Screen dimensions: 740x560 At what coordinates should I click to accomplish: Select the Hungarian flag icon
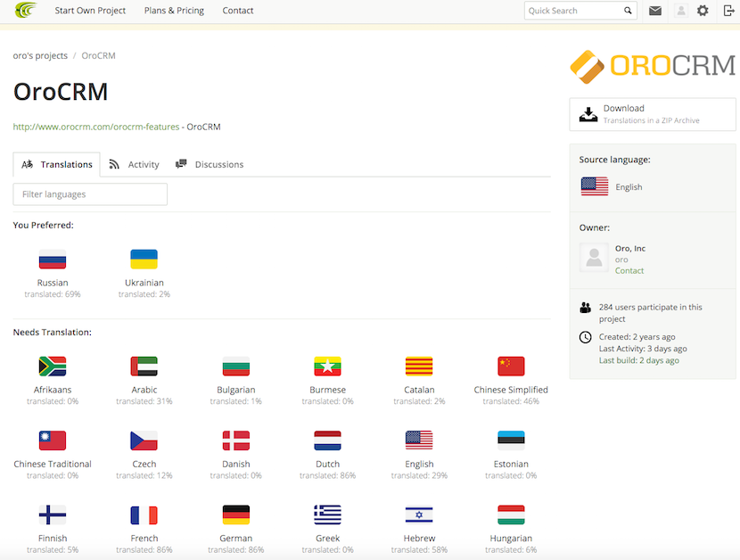pyautogui.click(x=511, y=515)
